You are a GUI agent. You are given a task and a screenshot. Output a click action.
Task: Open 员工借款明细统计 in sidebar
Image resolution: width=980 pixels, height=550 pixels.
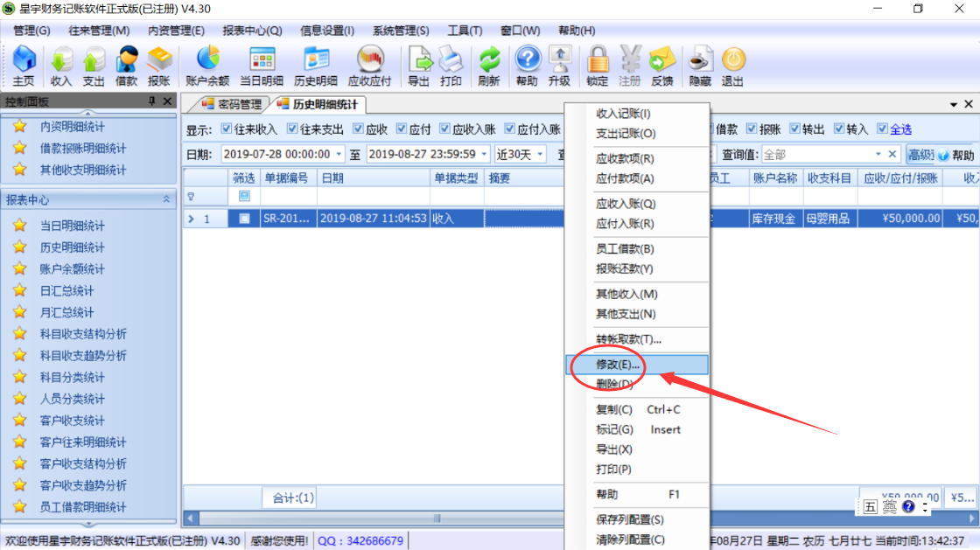(83, 507)
